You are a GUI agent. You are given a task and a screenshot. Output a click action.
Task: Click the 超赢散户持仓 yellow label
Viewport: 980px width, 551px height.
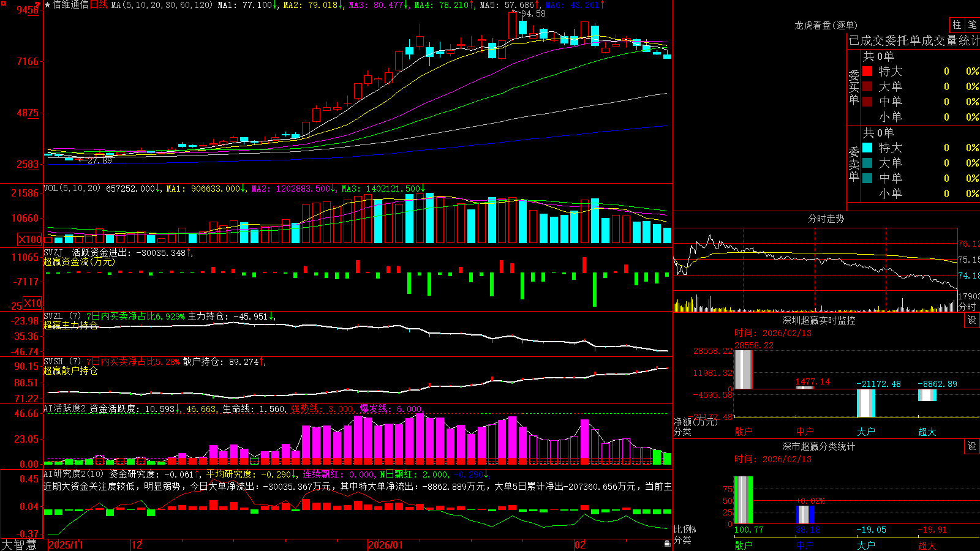coord(70,370)
